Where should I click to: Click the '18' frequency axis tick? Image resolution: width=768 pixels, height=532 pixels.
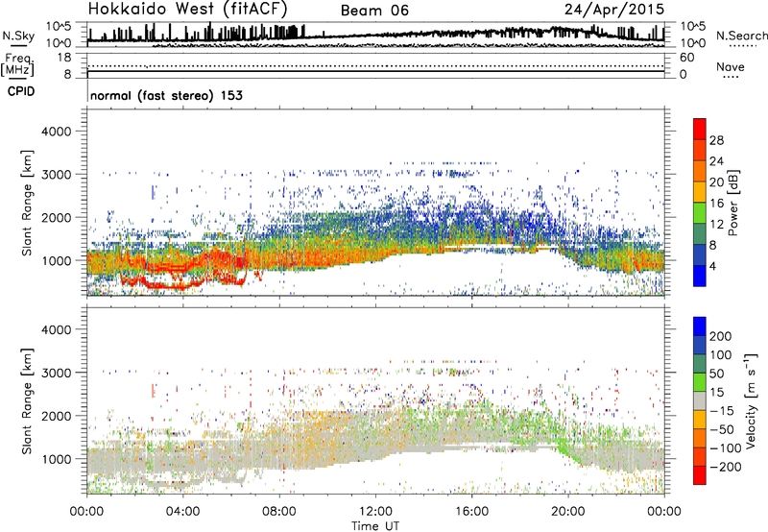pyautogui.click(x=64, y=58)
